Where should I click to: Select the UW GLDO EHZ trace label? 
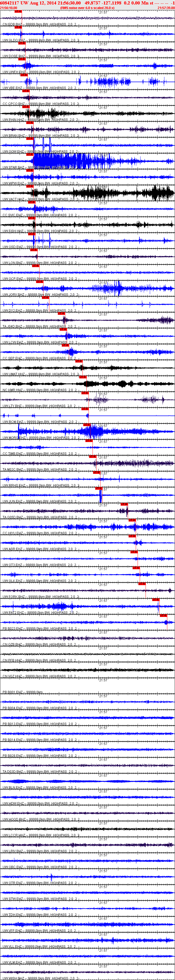41,40
